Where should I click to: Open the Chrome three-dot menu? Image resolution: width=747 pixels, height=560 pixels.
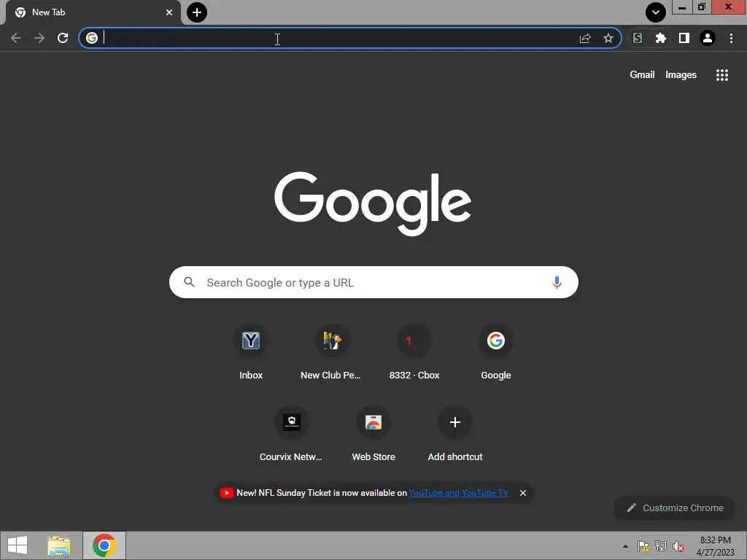coord(731,38)
